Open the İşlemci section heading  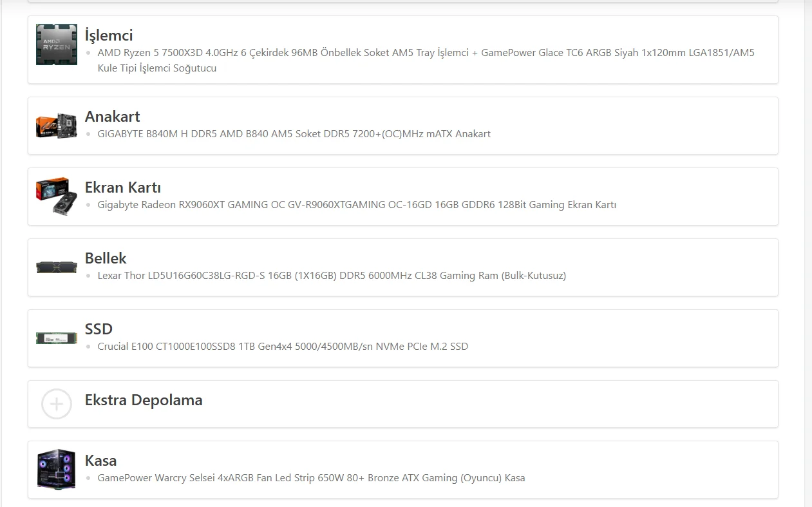[x=109, y=35]
